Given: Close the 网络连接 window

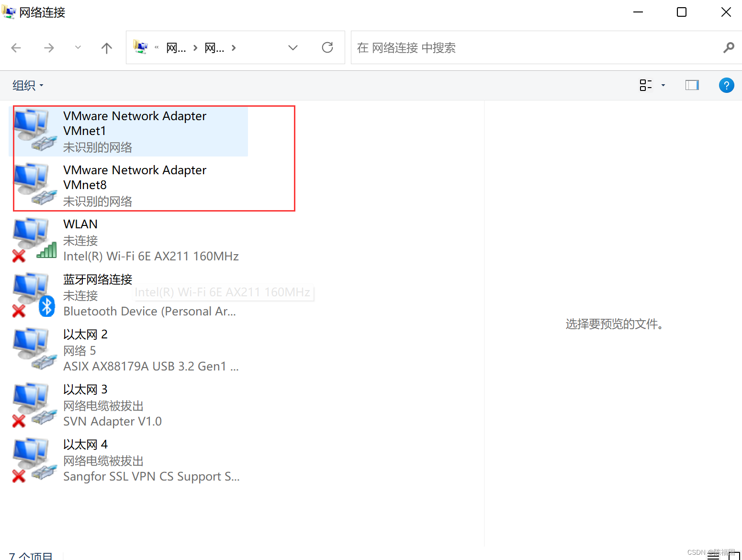Looking at the screenshot, I should pyautogui.click(x=726, y=12).
